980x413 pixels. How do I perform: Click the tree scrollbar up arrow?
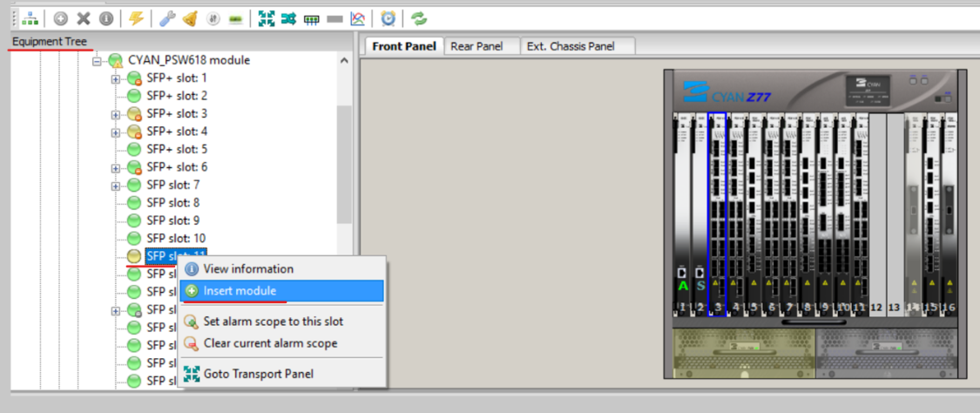click(344, 61)
